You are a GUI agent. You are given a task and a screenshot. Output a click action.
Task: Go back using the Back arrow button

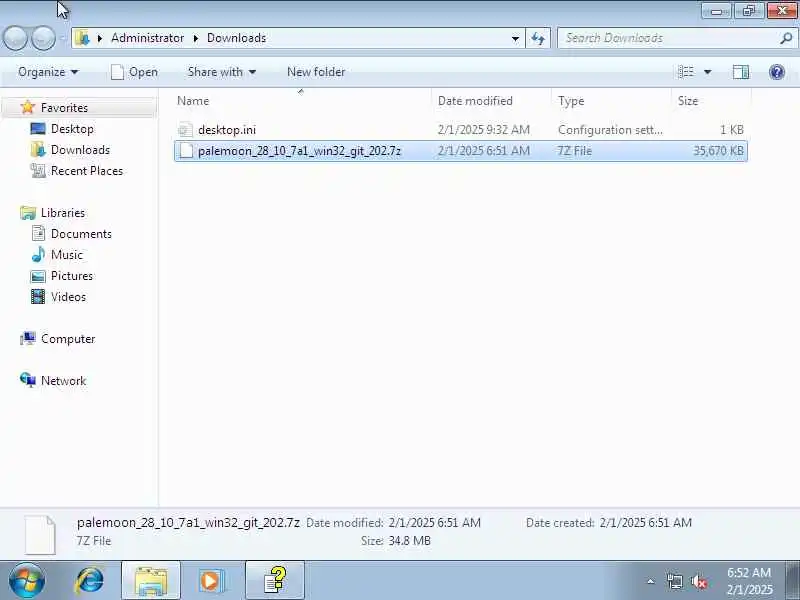15,38
